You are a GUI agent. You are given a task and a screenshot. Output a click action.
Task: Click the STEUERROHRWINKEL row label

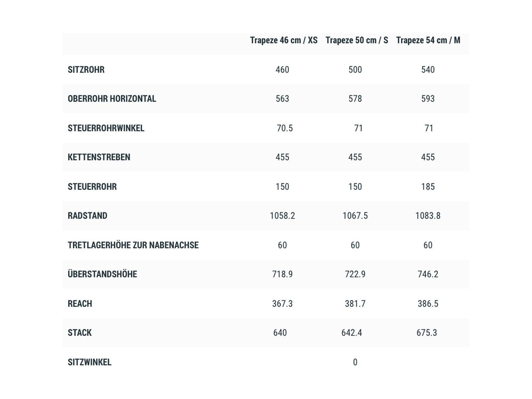point(106,128)
